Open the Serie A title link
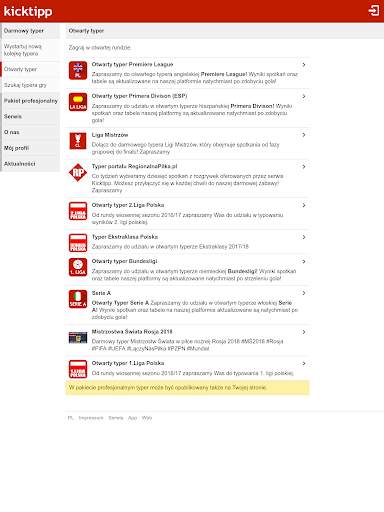The image size is (384, 512). pos(101,293)
